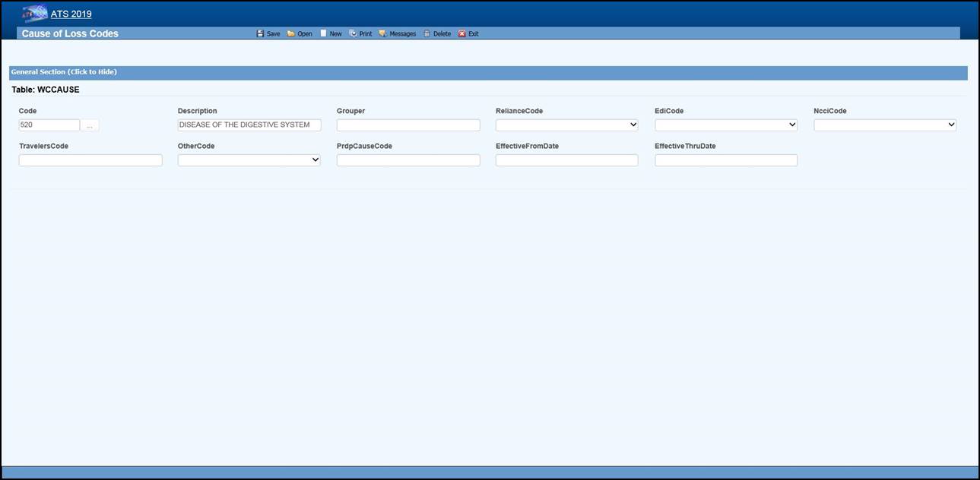Expand the NcciCode dropdown
Screen dimensions: 980x480
(884, 125)
